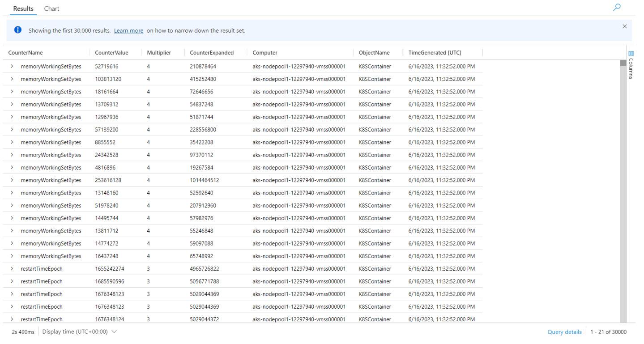Screen dimensions: 644x344
Task: Select CounterExpanded cell 5056771788
Action: [x=205, y=281]
